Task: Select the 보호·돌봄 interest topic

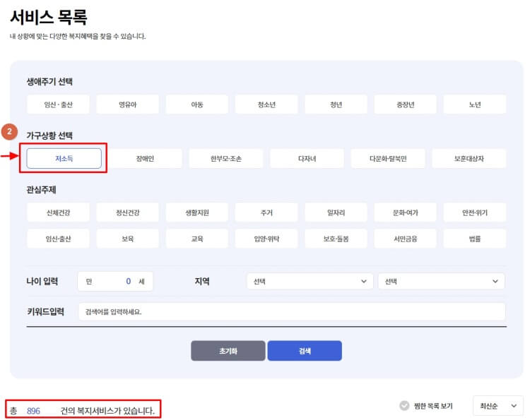Action: [x=336, y=239]
